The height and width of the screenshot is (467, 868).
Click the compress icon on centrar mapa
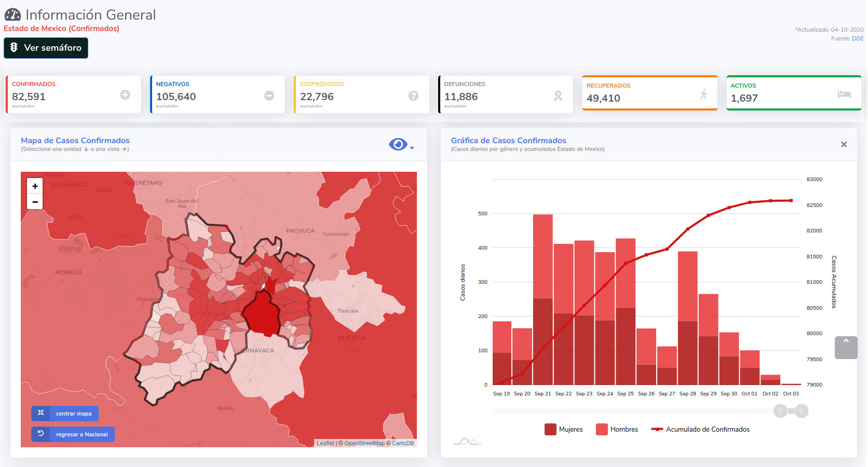[40, 413]
